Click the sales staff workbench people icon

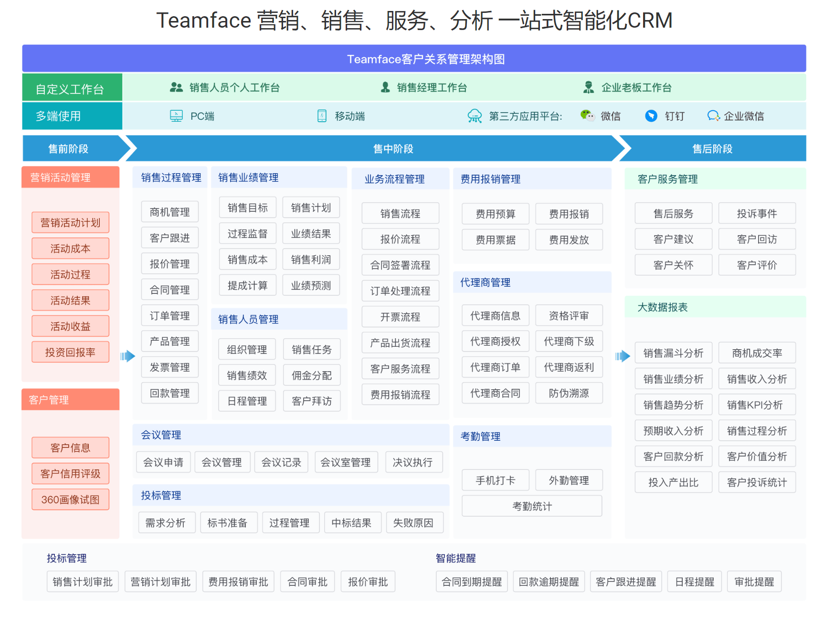tap(176, 87)
